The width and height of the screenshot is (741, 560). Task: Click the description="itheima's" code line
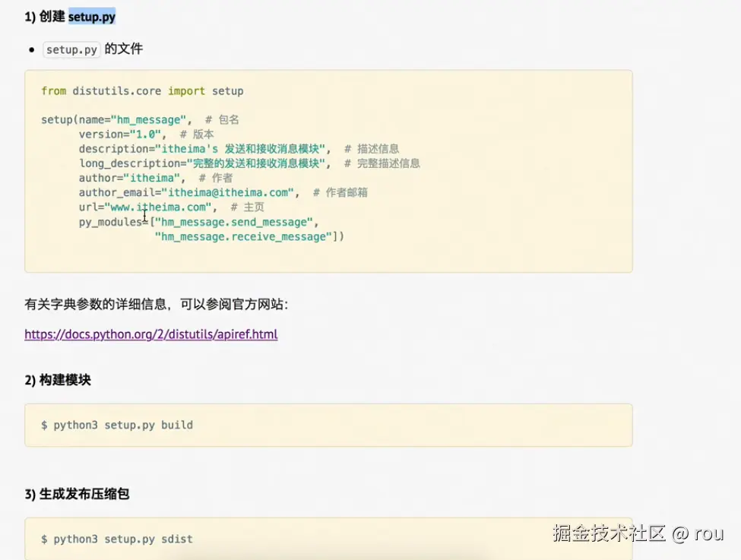(x=239, y=149)
